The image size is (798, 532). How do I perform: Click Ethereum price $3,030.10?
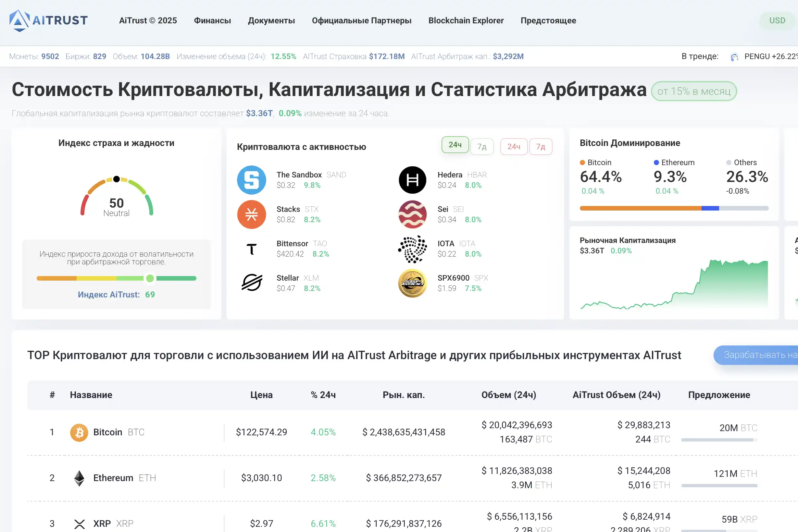261,478
